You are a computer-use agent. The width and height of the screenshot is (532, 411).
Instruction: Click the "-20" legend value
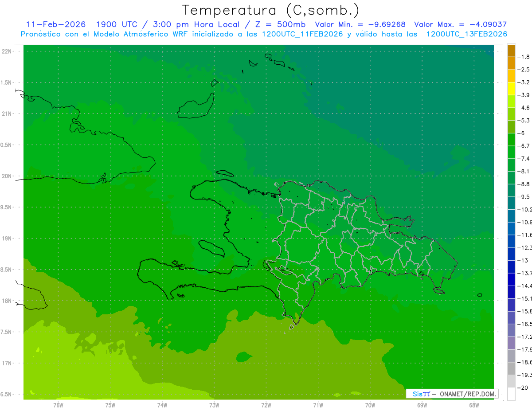pos(524,388)
